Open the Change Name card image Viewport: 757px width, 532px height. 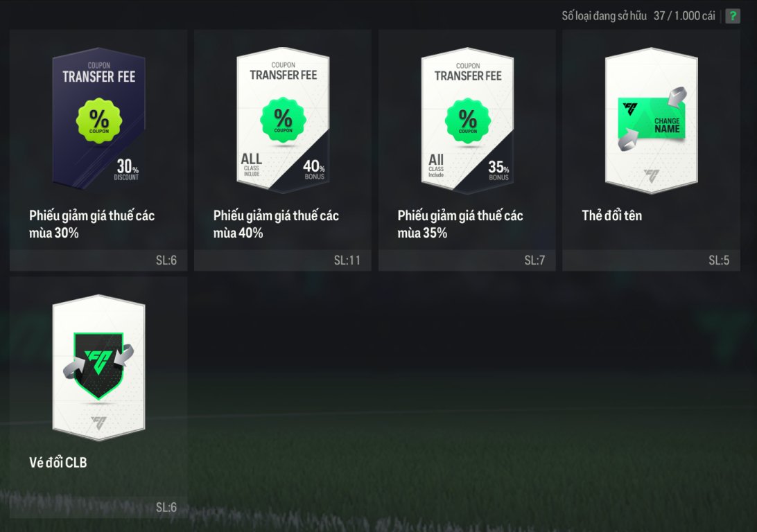point(651,120)
